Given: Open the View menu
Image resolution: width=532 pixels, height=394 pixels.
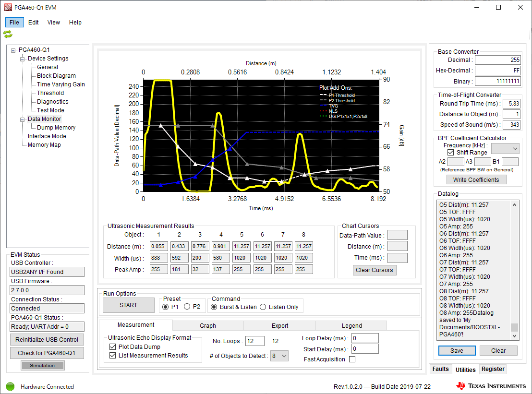Looking at the screenshot, I should tap(54, 23).
